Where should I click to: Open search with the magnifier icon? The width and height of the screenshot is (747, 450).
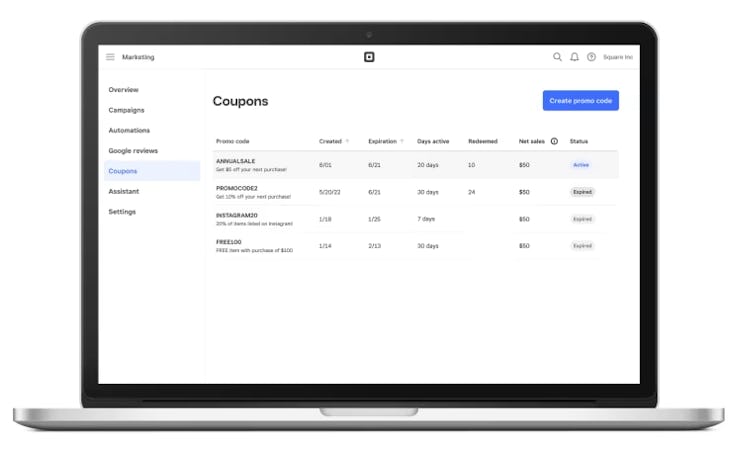pos(557,57)
